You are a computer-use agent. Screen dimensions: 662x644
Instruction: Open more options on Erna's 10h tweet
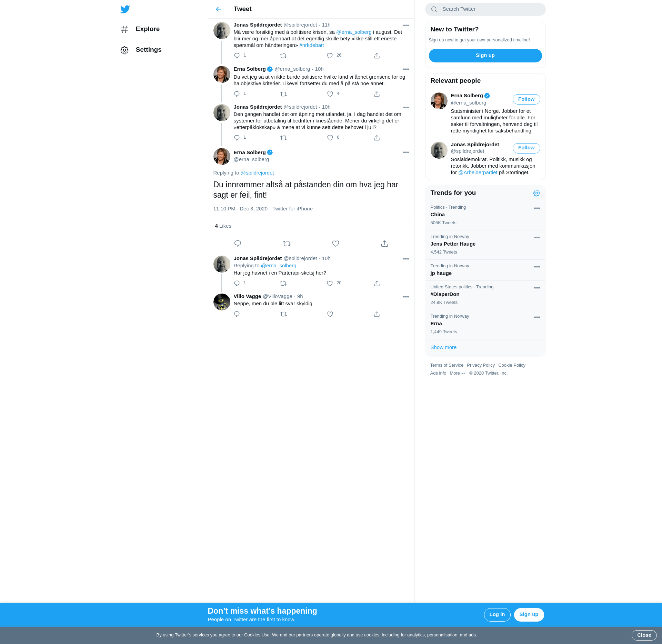pos(406,69)
